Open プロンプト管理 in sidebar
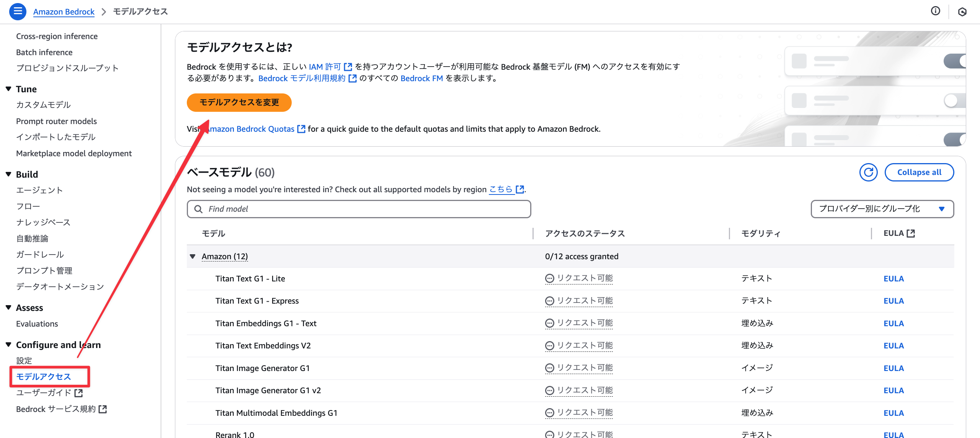Viewport: 980px width, 438px height. (x=44, y=271)
